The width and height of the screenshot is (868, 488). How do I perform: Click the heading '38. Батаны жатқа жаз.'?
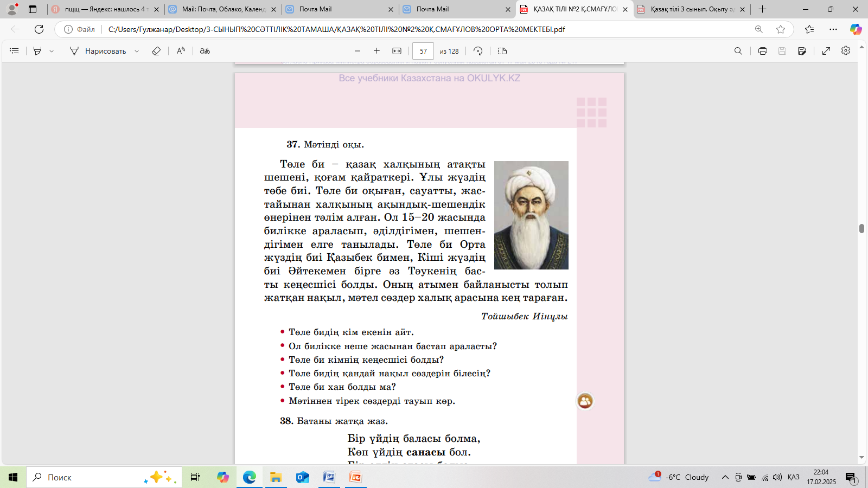coord(334,421)
